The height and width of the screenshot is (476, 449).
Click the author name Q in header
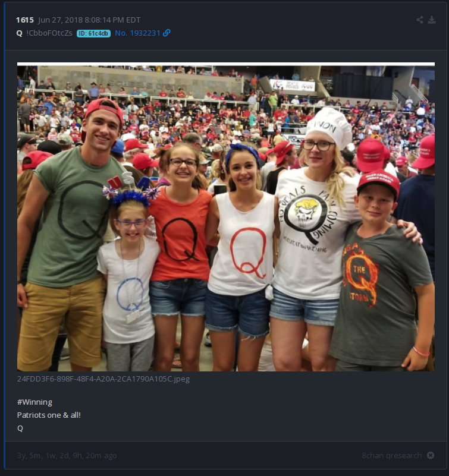20,33
